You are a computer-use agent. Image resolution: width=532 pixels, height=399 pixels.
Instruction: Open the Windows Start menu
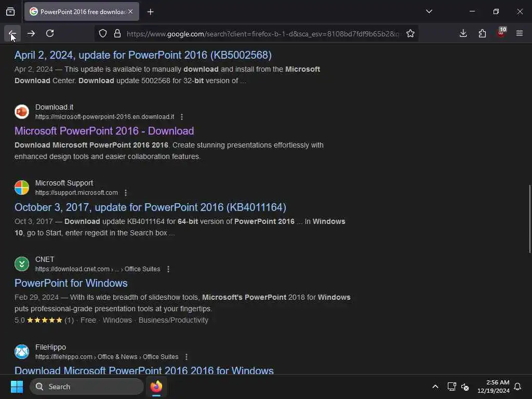pyautogui.click(x=17, y=387)
